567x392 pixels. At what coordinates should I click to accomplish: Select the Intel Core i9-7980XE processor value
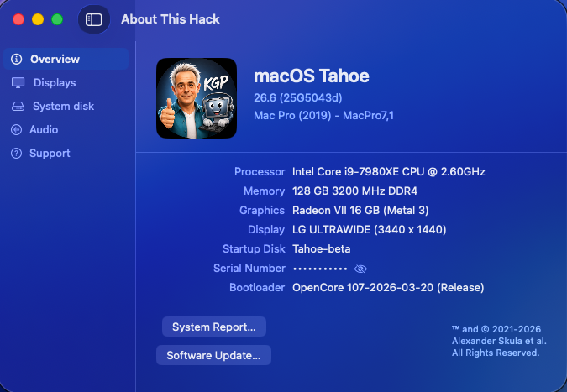coord(389,171)
